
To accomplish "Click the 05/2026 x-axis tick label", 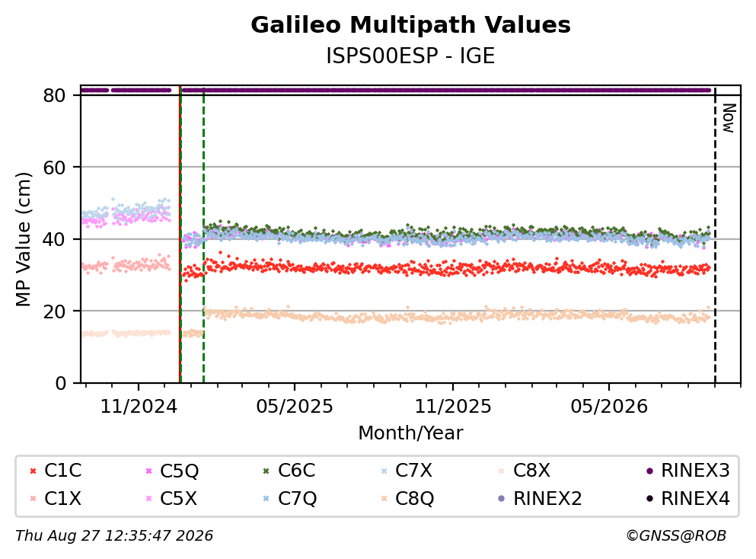I will click(609, 407).
